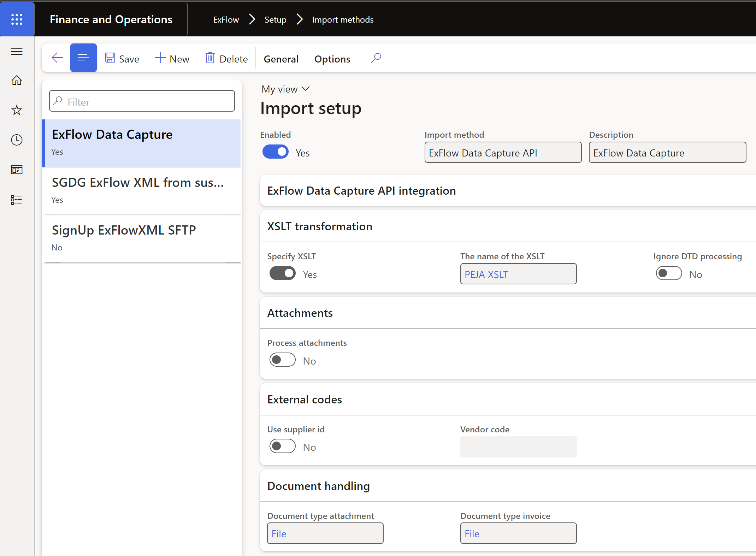Expand ExFlow Data Capture API integration section
The height and width of the screenshot is (556, 756).
(x=508, y=190)
